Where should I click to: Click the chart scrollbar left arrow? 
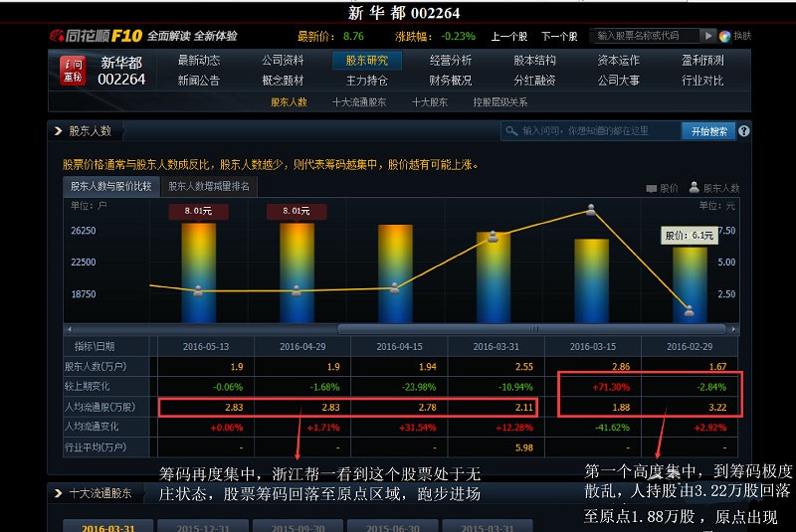point(70,329)
